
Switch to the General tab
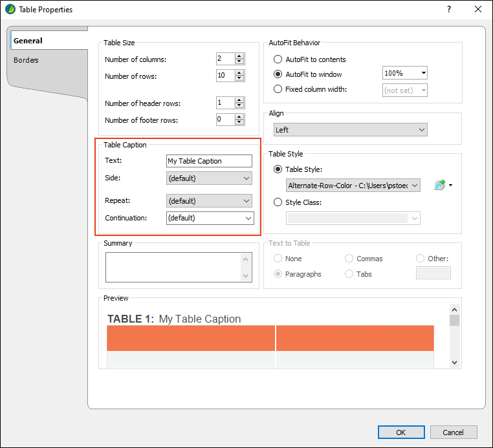pyautogui.click(x=49, y=41)
